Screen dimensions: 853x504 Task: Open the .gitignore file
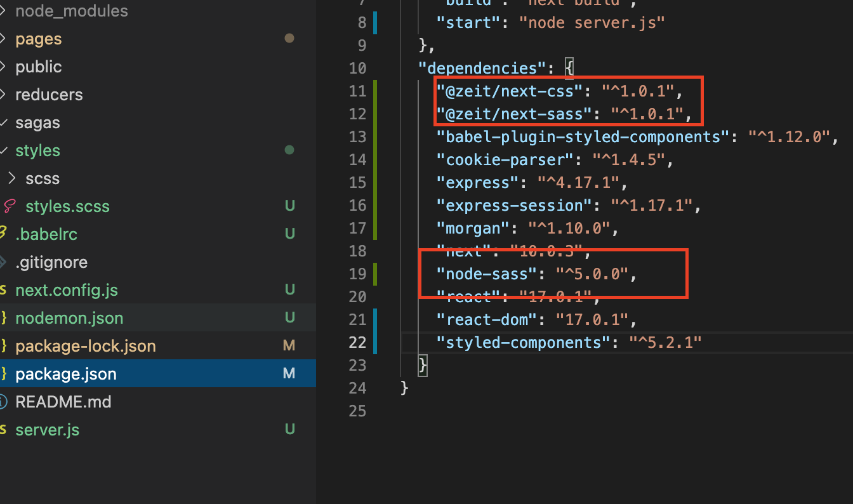(158, 262)
